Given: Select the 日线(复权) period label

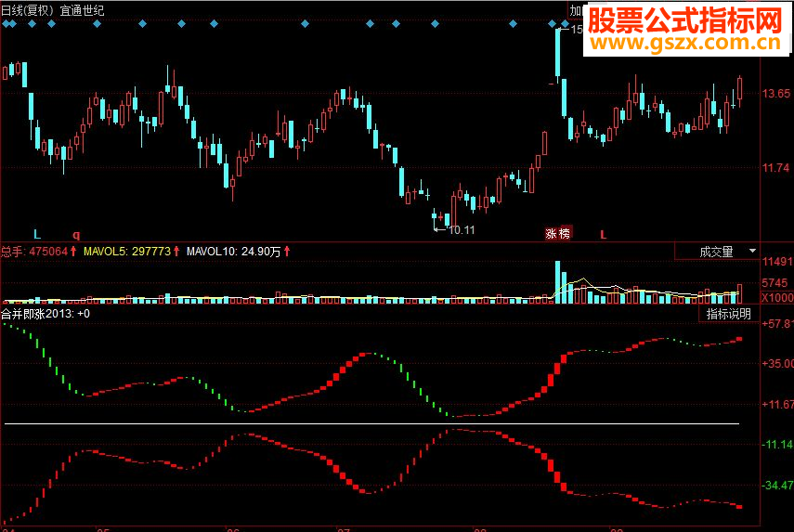Looking at the screenshot, I should tap(27, 10).
